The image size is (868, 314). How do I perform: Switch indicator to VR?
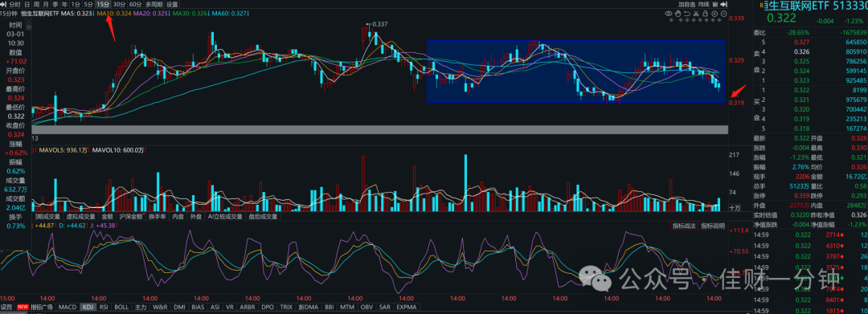(x=230, y=307)
